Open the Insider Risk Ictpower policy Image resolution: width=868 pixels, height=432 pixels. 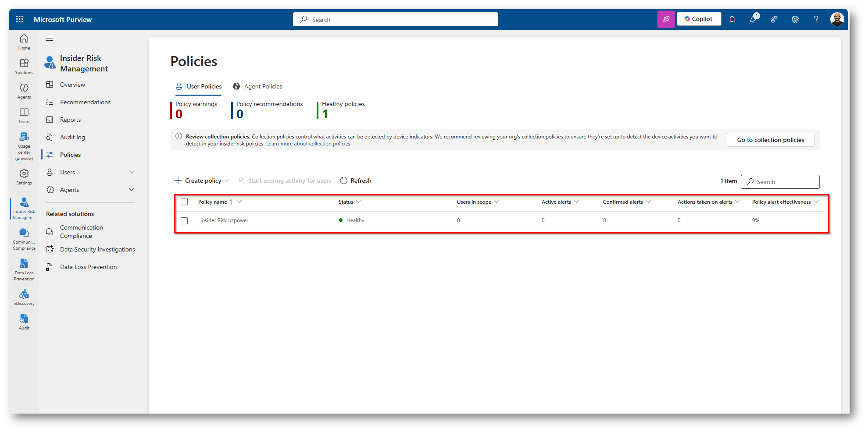pos(224,220)
